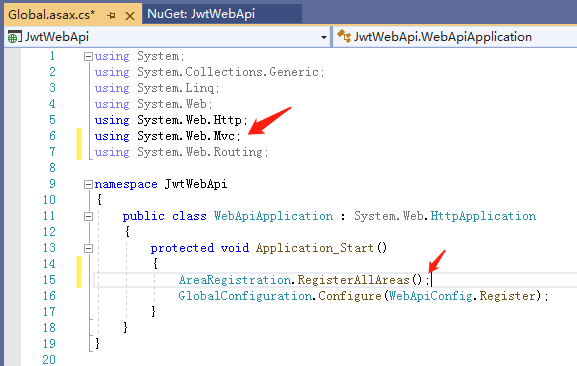The width and height of the screenshot is (577, 366).
Task: Close the Global.asax.cs tab
Action: click(x=130, y=16)
